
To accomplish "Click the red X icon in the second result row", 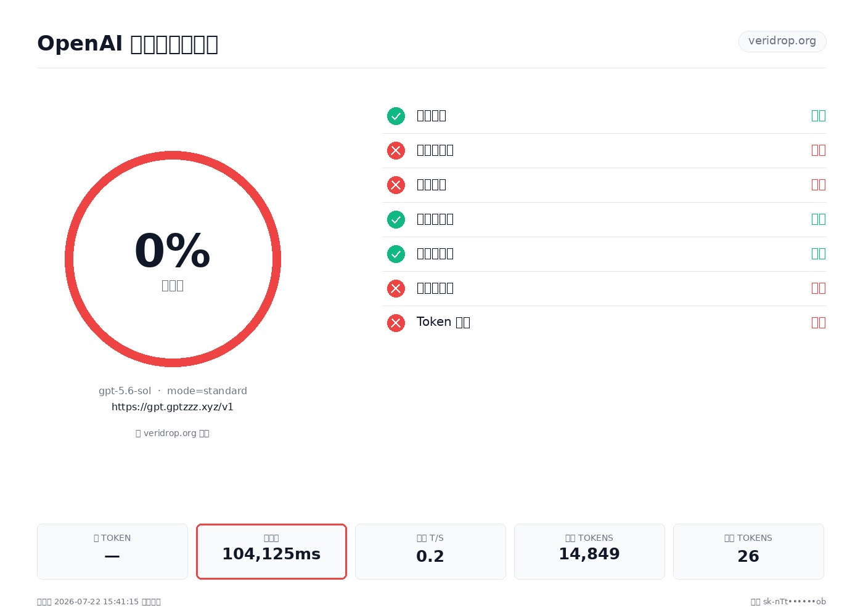I will point(396,150).
